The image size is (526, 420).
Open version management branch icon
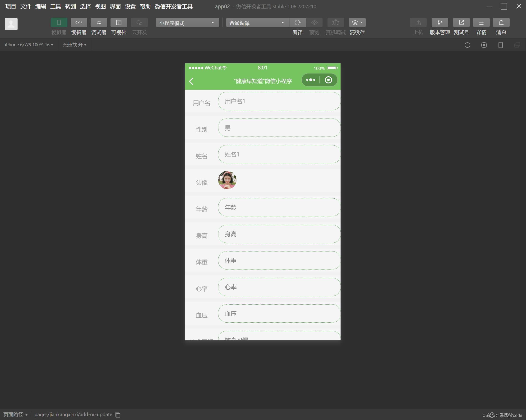(x=440, y=23)
